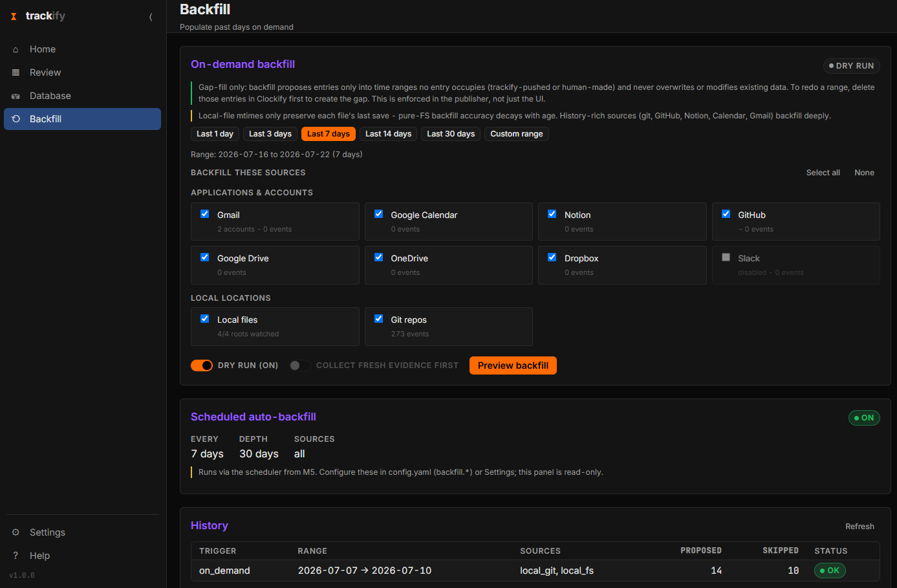
Task: Click the OK status badge in History
Action: click(x=830, y=571)
